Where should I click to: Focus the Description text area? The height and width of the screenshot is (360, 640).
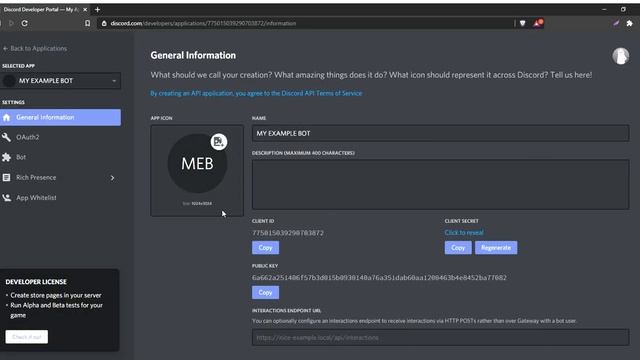point(440,184)
